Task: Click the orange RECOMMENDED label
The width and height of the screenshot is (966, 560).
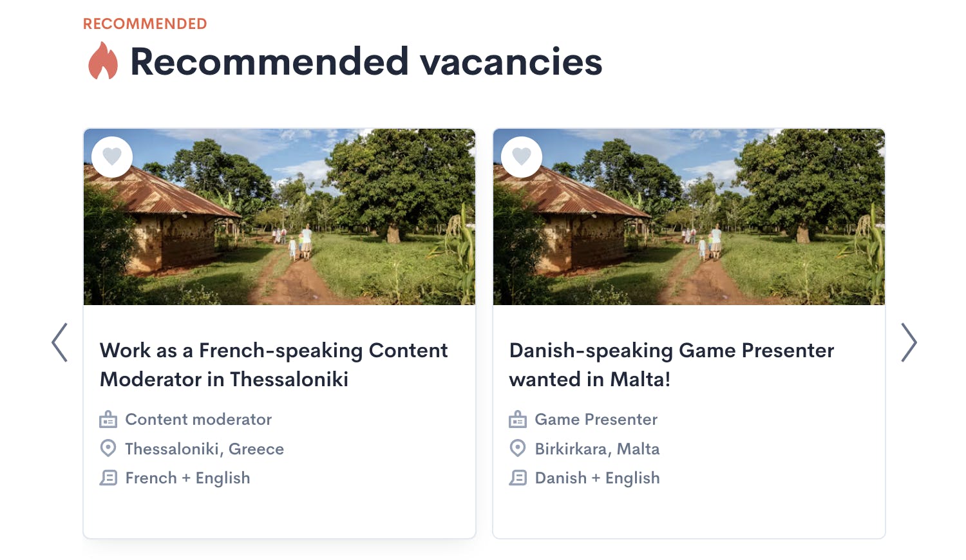Action: pos(145,24)
